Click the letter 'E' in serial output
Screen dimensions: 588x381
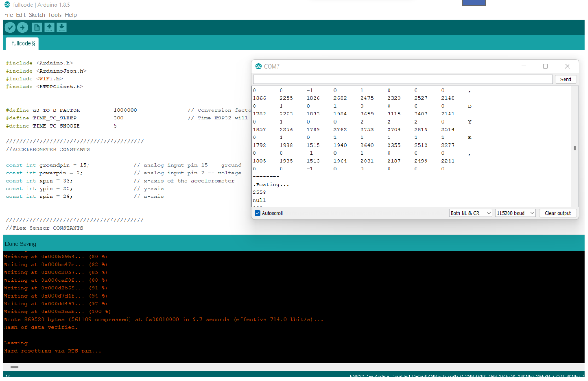click(x=470, y=137)
